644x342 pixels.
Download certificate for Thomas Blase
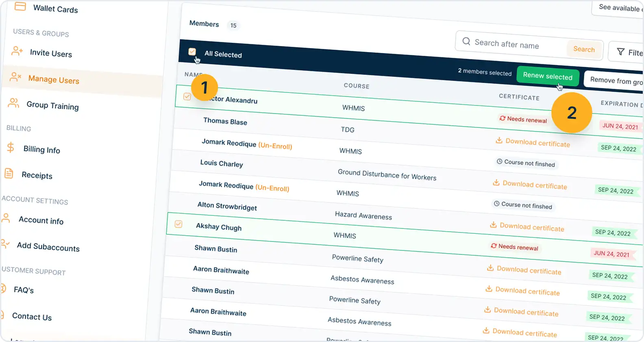click(533, 142)
